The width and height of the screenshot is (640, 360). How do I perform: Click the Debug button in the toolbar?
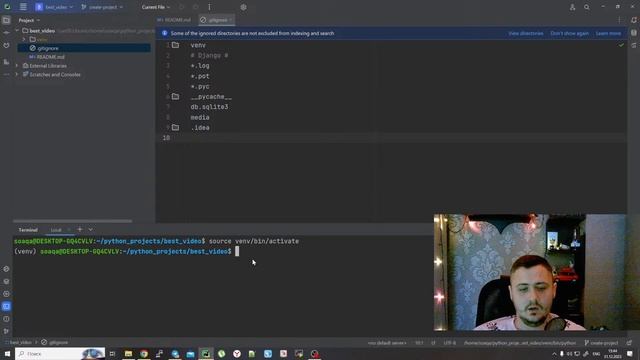pyautogui.click(x=196, y=7)
